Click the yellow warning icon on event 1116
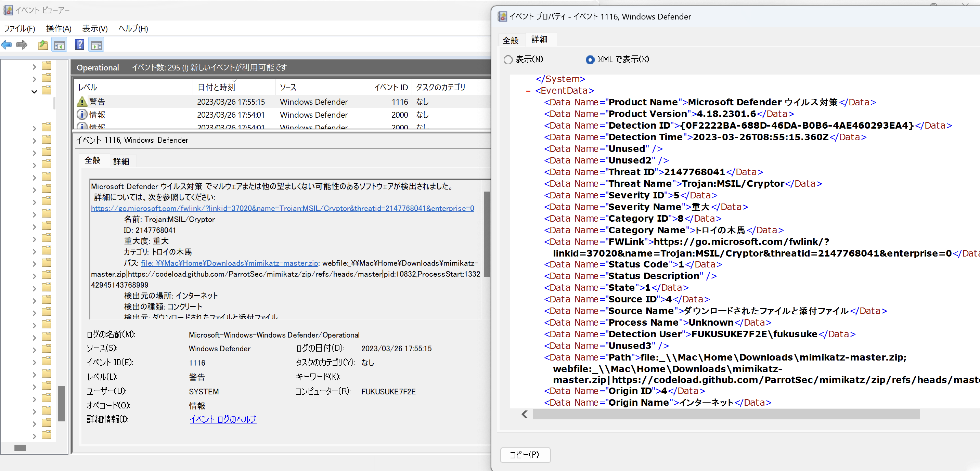 click(81, 101)
